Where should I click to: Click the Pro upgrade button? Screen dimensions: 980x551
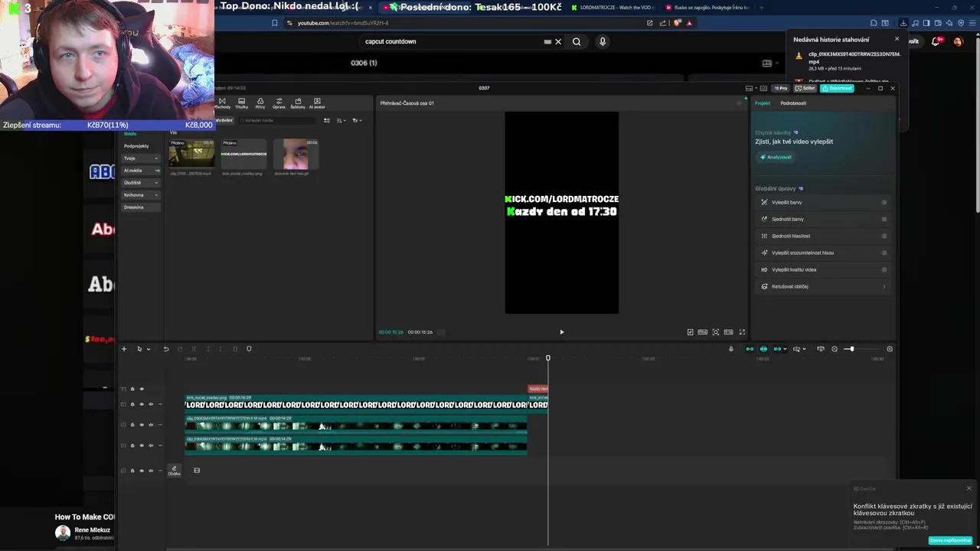[x=780, y=88]
